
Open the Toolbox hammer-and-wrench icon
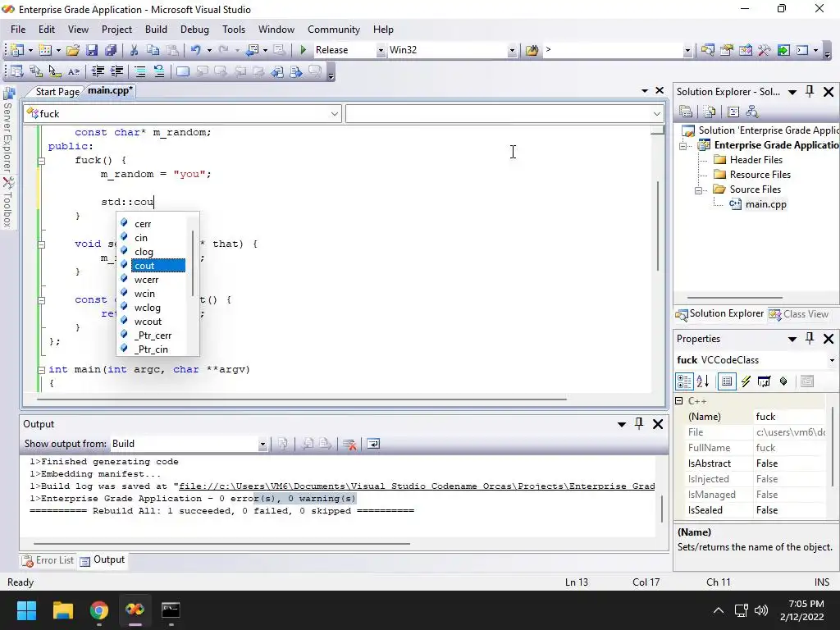[764, 50]
